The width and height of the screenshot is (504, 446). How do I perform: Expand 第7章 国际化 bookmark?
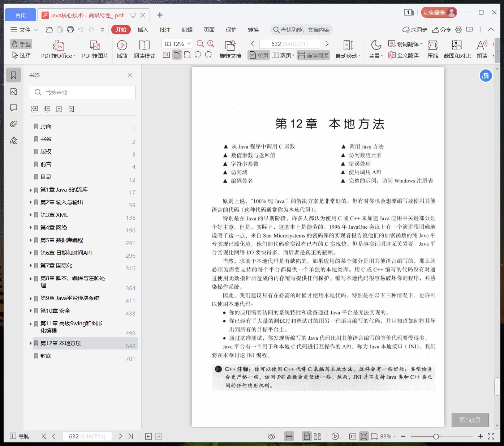tap(31, 266)
